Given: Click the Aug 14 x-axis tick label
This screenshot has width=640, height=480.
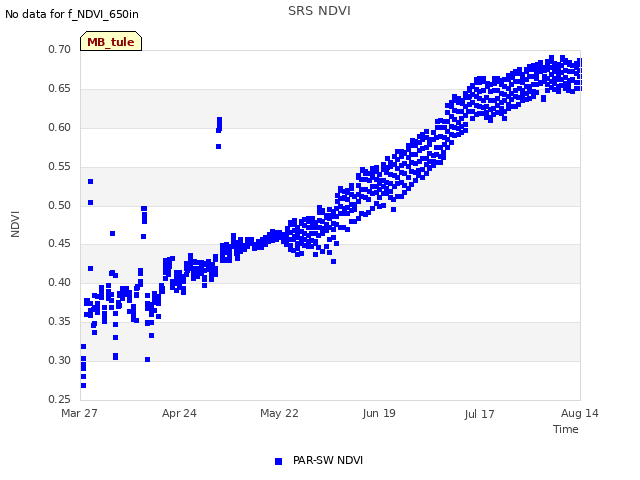Looking at the screenshot, I should (x=580, y=413).
